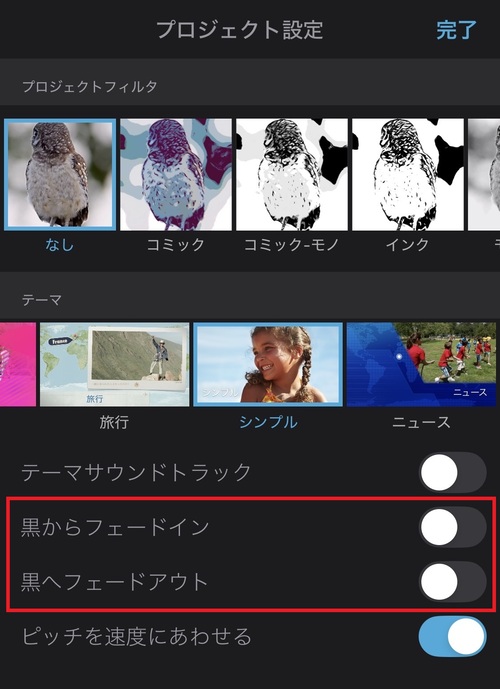Apply the コミック-モノ filter thumbnail
The height and width of the screenshot is (689, 500).
pyautogui.click(x=292, y=174)
